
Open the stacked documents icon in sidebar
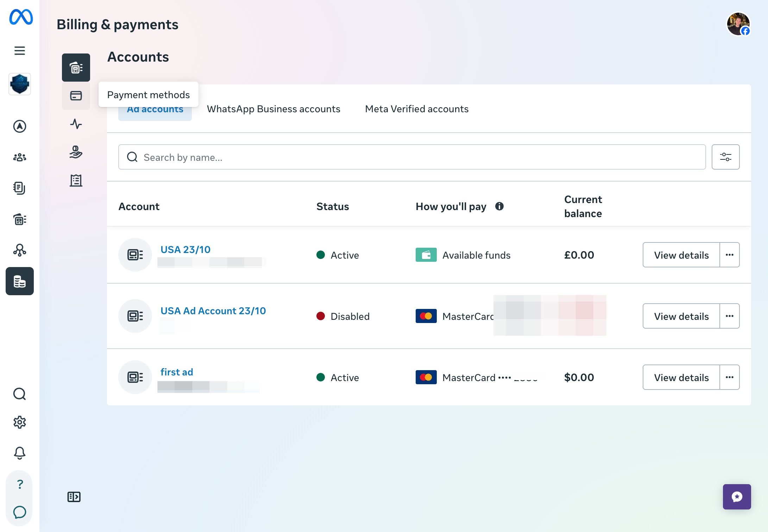[20, 188]
